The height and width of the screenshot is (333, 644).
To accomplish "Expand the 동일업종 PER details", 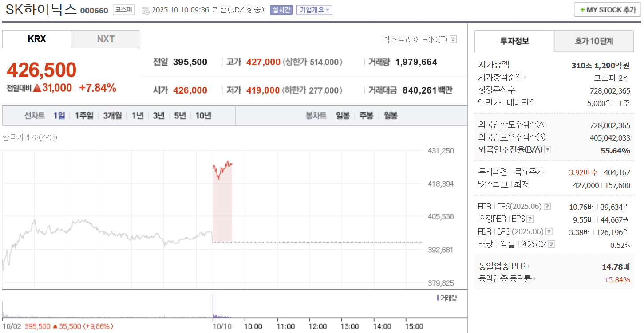I will pyautogui.click(x=529, y=267).
